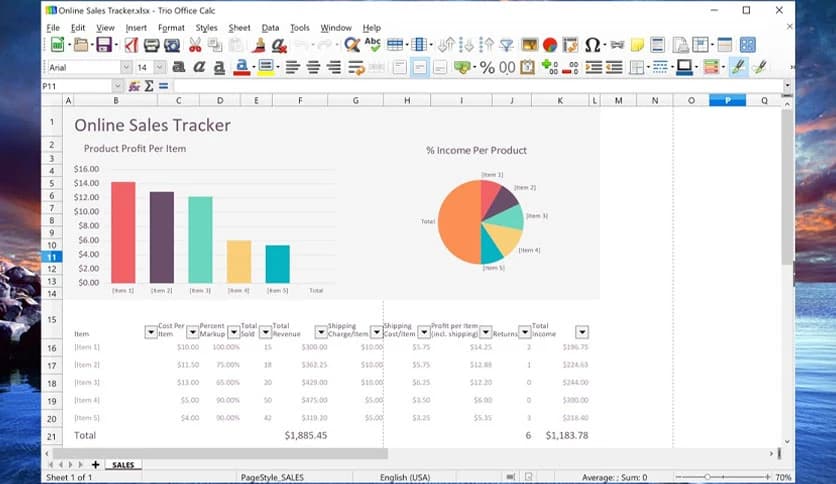
Task: Run the Abc spelling check
Action: [x=373, y=45]
